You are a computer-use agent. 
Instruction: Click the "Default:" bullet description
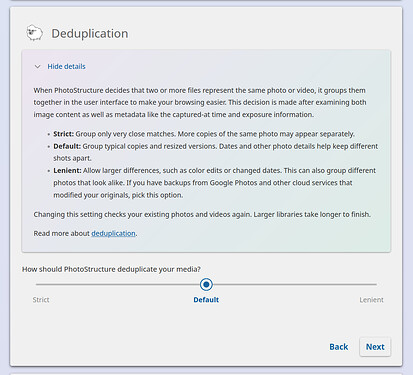(215, 152)
